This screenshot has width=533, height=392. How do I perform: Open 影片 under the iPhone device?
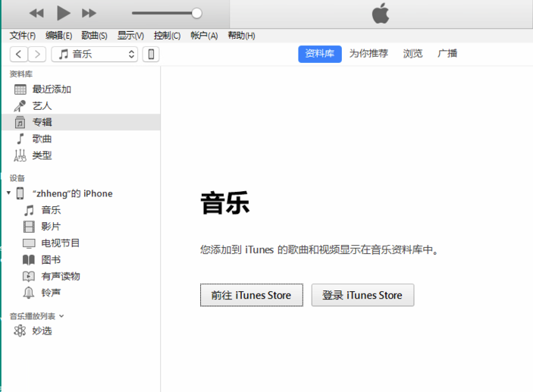[x=51, y=227]
